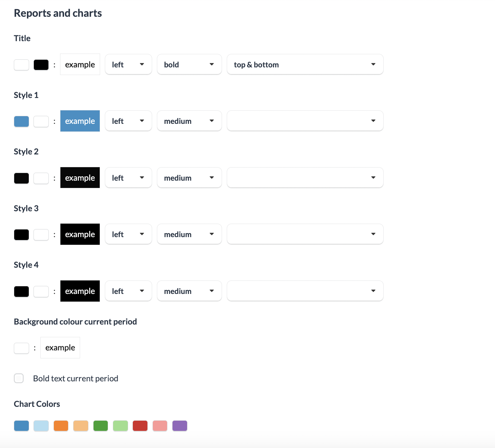The height and width of the screenshot is (448, 495).
Task: Open the Style 3 font weight medium dropdown
Action: (189, 234)
